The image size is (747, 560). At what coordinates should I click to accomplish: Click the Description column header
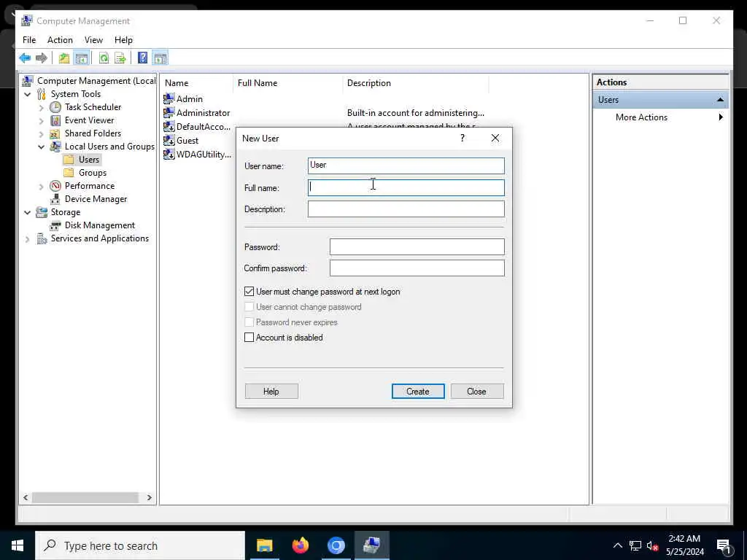pyautogui.click(x=415, y=83)
